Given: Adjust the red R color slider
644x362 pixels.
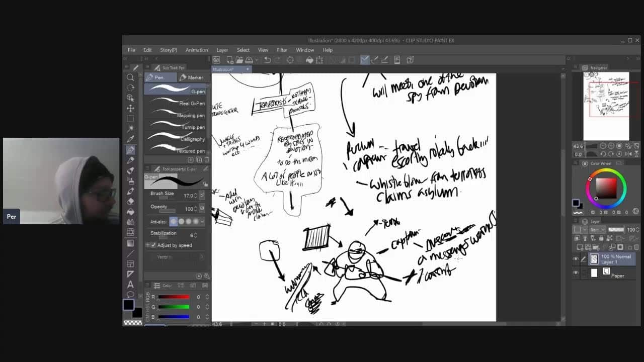Looking at the screenshot, I should point(174,297).
